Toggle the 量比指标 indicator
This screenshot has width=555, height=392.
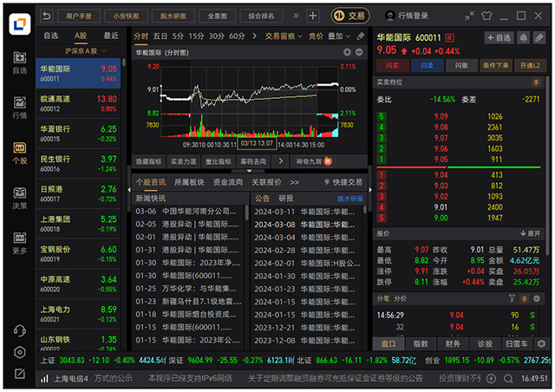[x=219, y=161]
